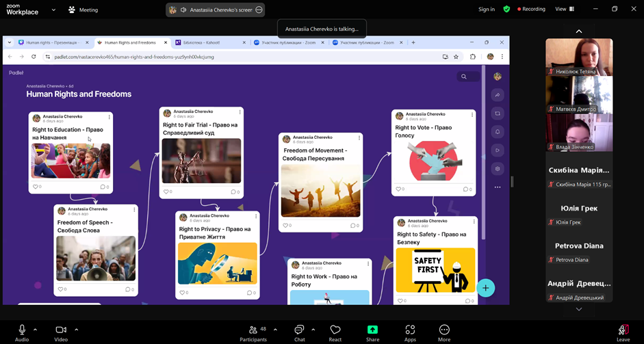Click Ніколюк Тетяна's video thumbnail
This screenshot has height=344, width=644.
pyautogui.click(x=578, y=57)
